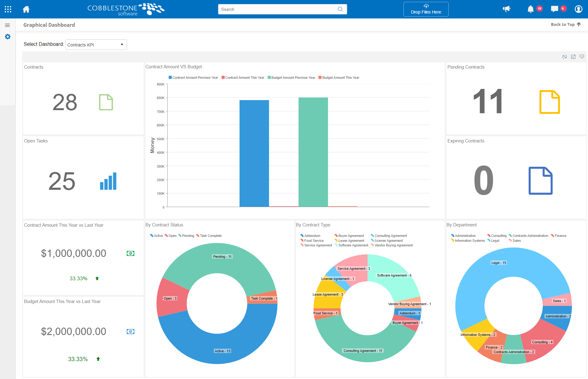Toggle Open legend in By Contract Status
Image resolution: width=588 pixels, height=379 pixels.
(171, 236)
